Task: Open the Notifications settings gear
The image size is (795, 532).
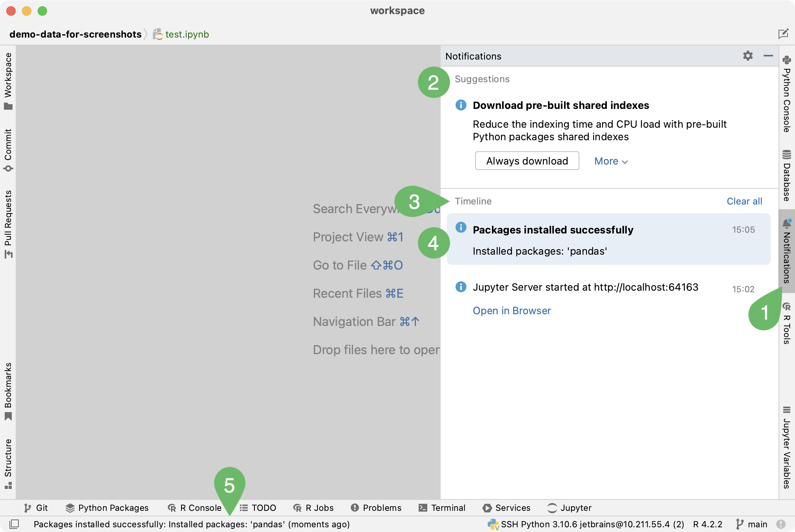Action: coord(748,55)
